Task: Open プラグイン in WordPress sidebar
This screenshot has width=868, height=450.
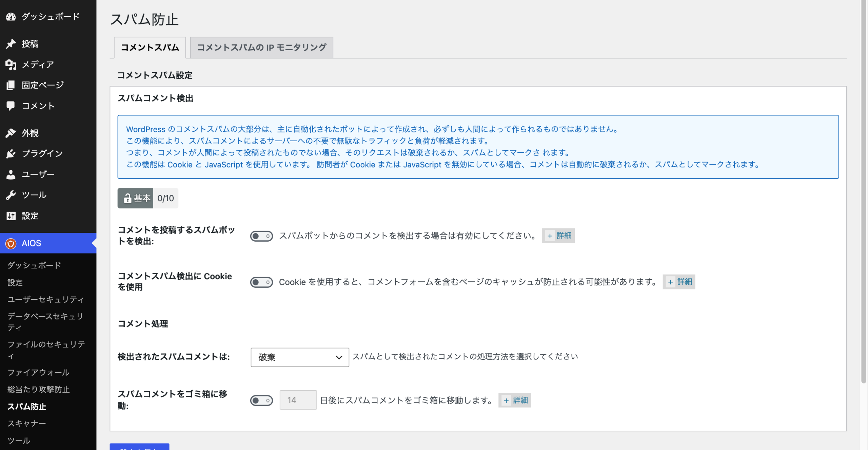Action: click(48, 154)
